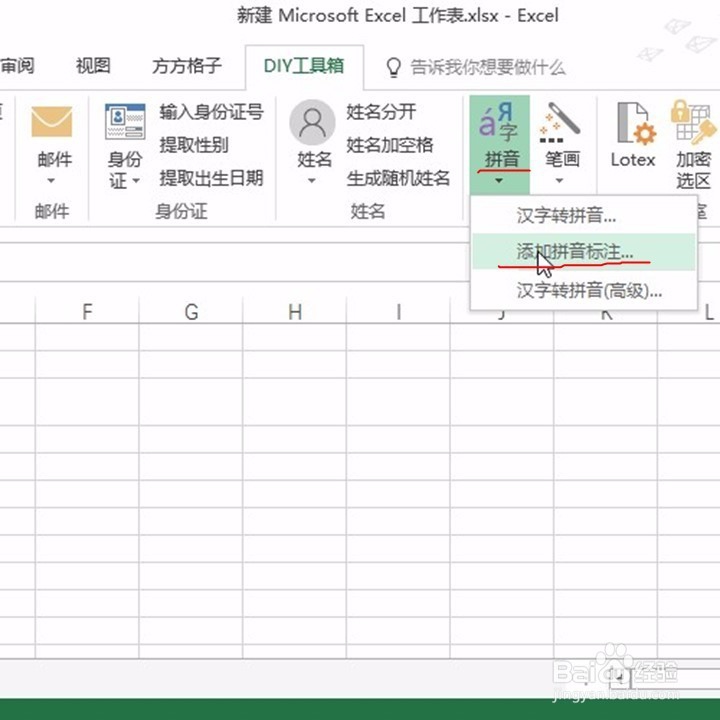
Task: Click 输入身份证号 button
Action: 211,112
